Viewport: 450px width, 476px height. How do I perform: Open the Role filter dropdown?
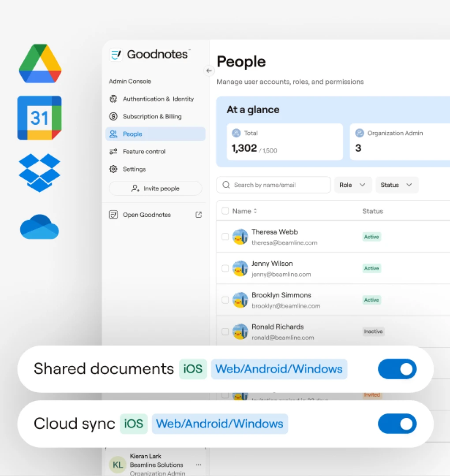tap(353, 185)
